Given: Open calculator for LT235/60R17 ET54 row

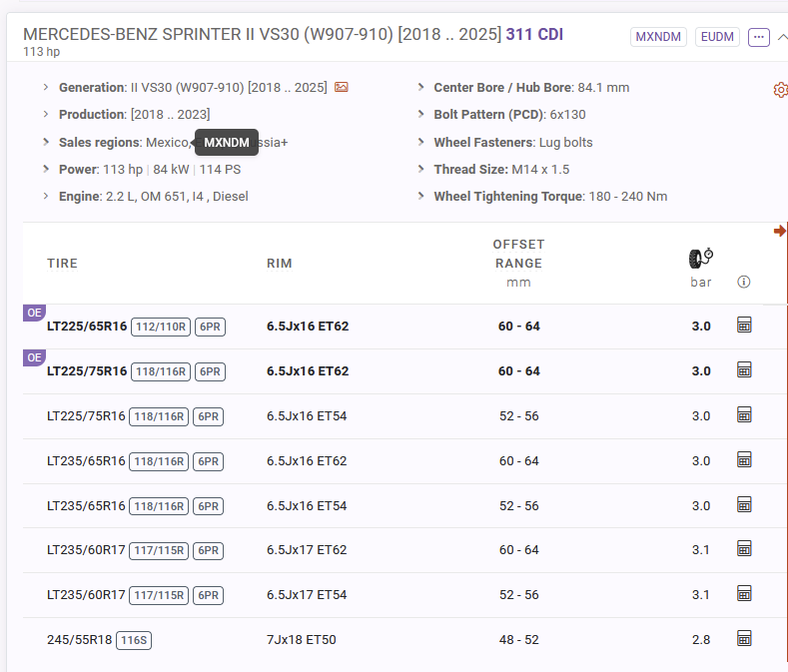Looking at the screenshot, I should (744, 593).
